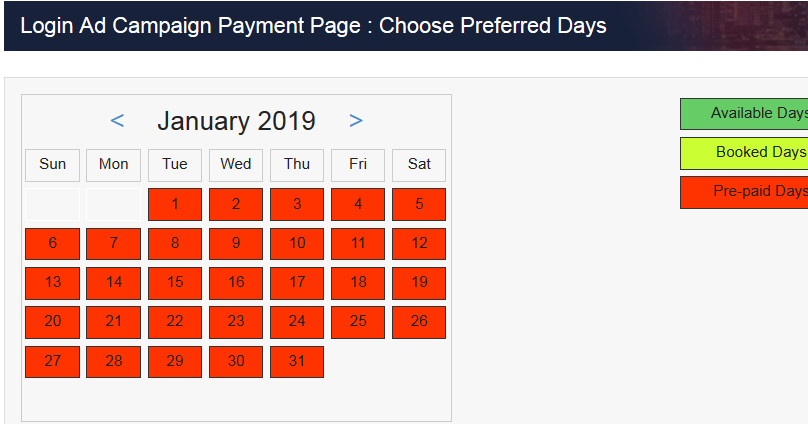
Task: Choose day 9 in calendar
Action: tap(236, 244)
